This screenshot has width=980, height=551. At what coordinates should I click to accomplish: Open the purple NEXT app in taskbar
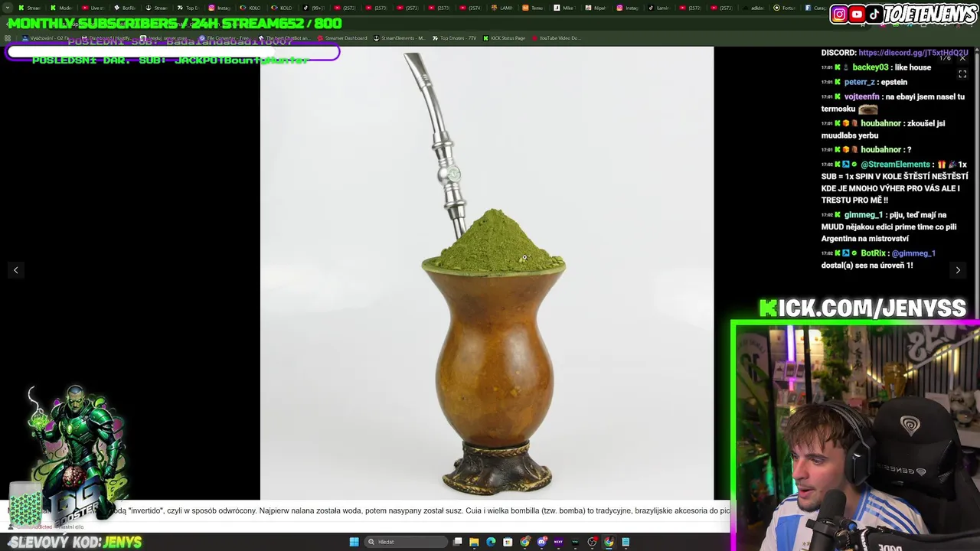(558, 542)
